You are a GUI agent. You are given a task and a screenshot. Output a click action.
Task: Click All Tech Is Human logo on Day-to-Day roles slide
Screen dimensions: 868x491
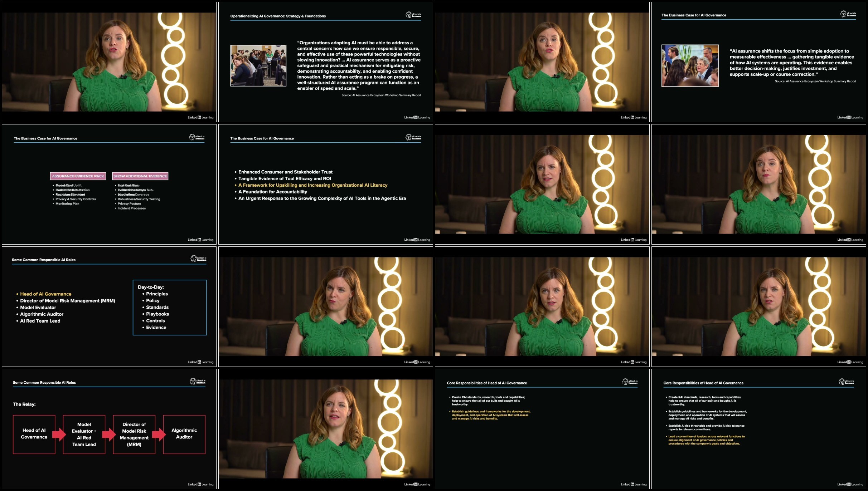(x=198, y=259)
